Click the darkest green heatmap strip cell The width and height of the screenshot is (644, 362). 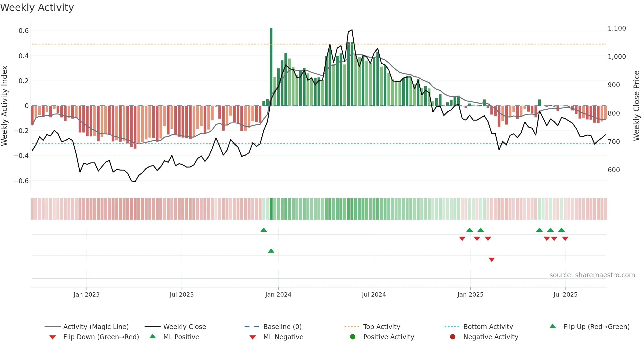[x=271, y=209]
